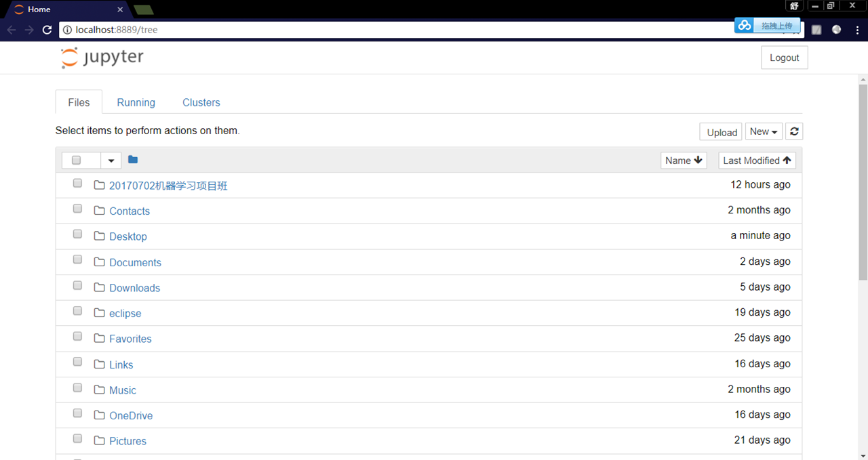This screenshot has height=460, width=868.
Task: Sort the list by Last Modified
Action: tap(757, 161)
